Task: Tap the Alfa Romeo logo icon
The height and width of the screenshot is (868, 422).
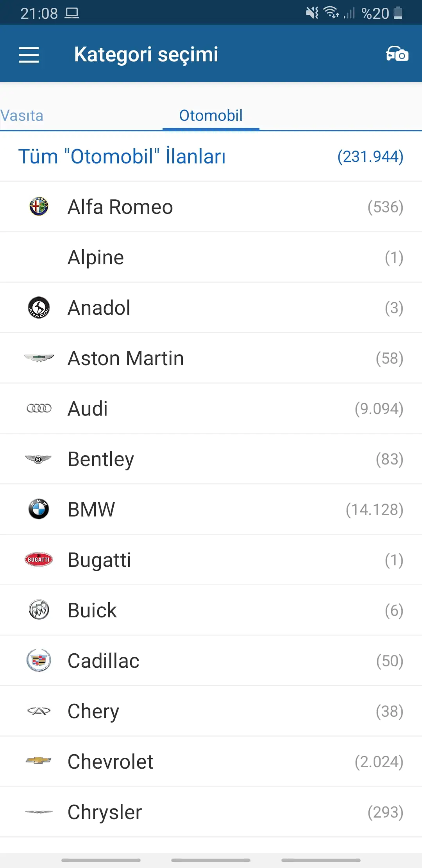Action: point(39,206)
